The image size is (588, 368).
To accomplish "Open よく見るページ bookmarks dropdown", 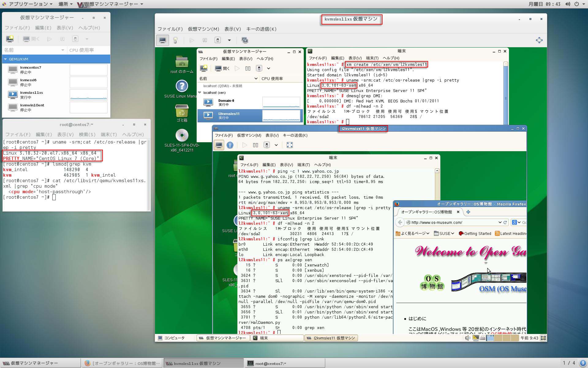I will coord(412,233).
